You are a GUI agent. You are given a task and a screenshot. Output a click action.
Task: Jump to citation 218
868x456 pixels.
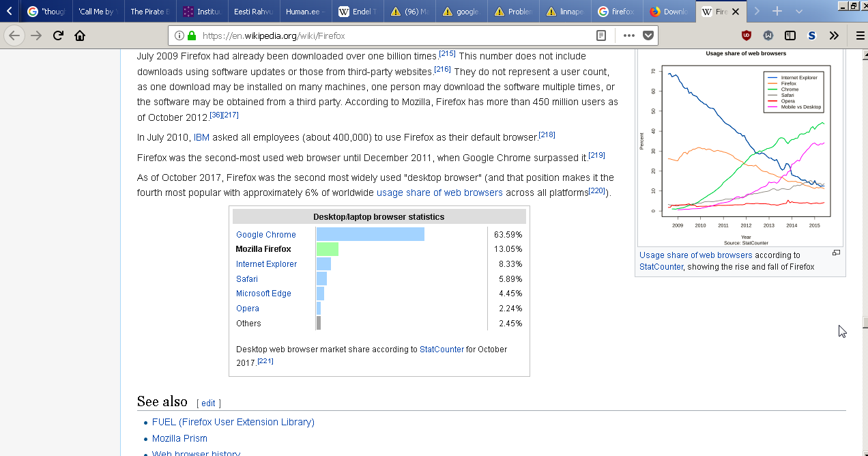coord(547,134)
